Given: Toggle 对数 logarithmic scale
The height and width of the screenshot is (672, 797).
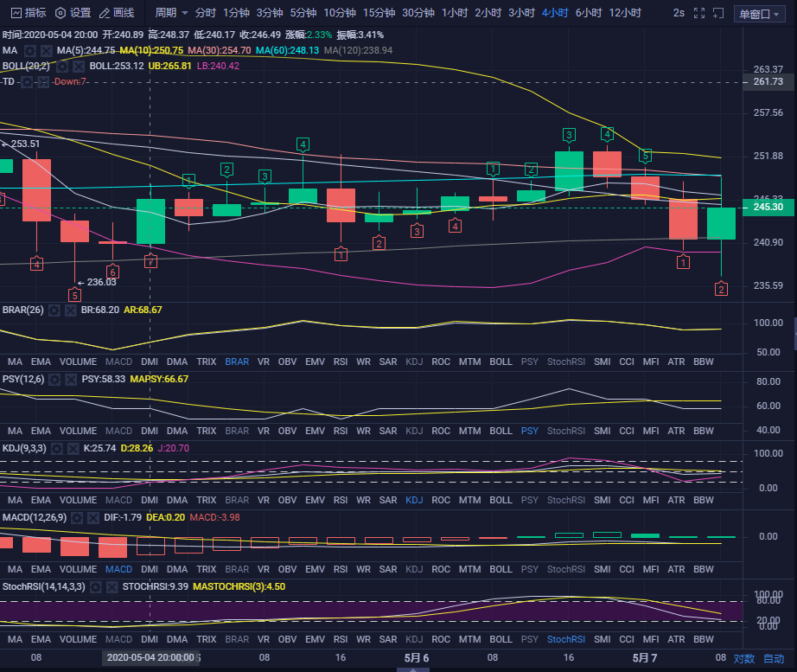Looking at the screenshot, I should [743, 658].
